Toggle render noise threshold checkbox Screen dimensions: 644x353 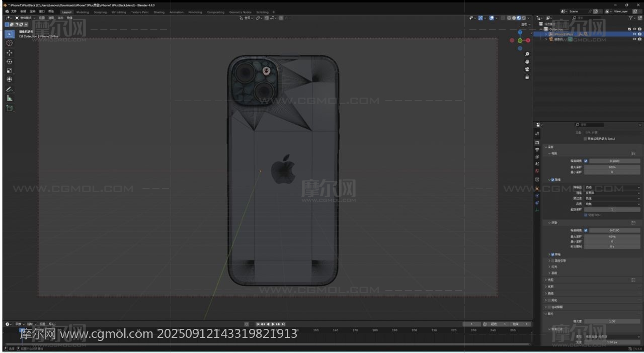click(x=586, y=230)
